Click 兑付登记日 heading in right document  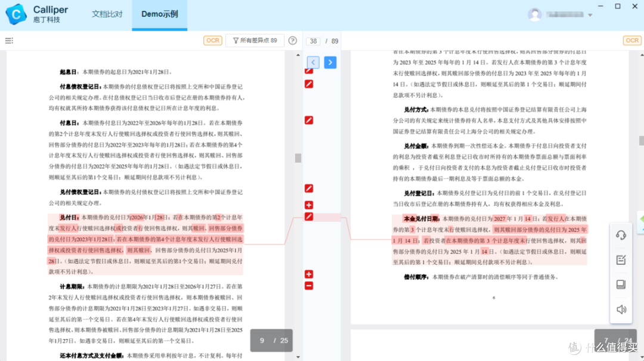419,193
